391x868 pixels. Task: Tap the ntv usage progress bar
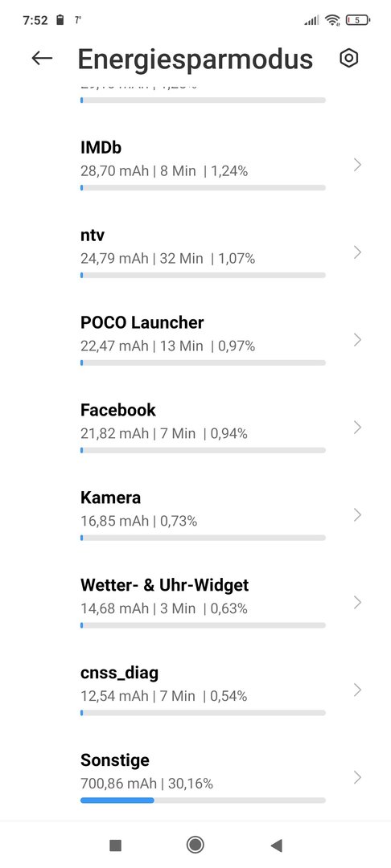203,275
